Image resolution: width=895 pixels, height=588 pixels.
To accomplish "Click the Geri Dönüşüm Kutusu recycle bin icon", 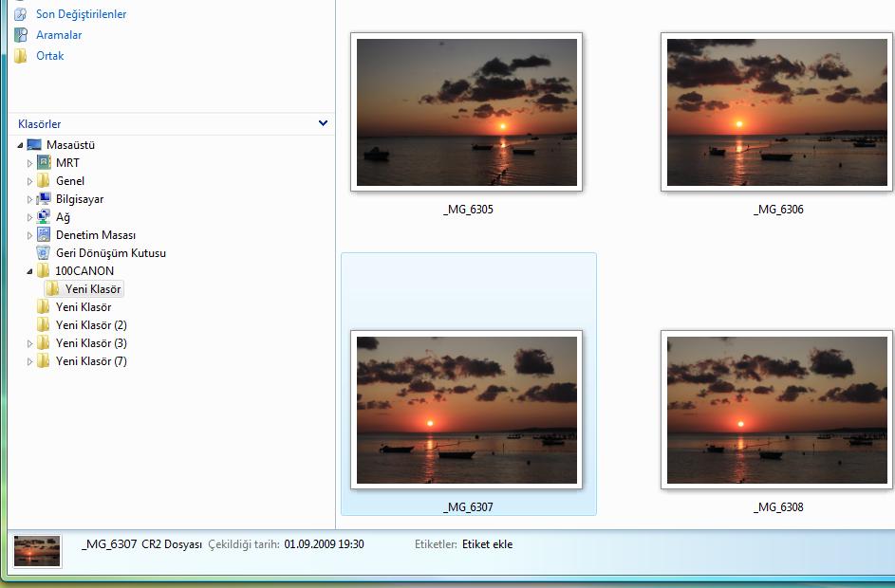I will coord(44,252).
